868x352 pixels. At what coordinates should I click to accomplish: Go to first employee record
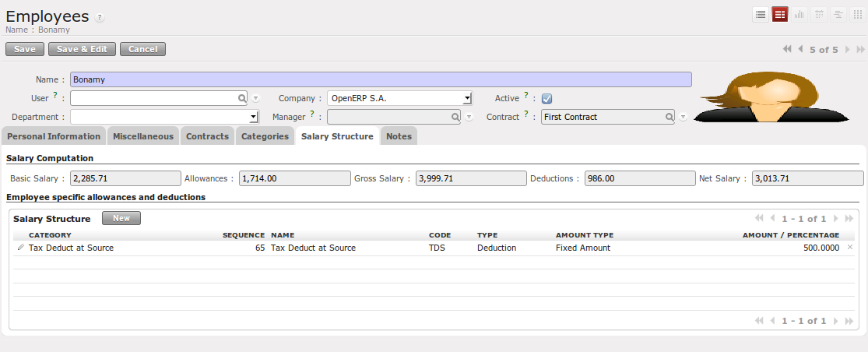pos(787,49)
